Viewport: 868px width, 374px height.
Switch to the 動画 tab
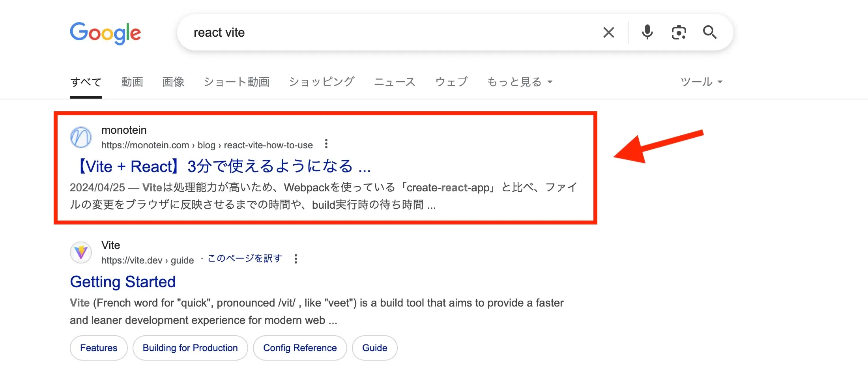pyautogui.click(x=132, y=82)
